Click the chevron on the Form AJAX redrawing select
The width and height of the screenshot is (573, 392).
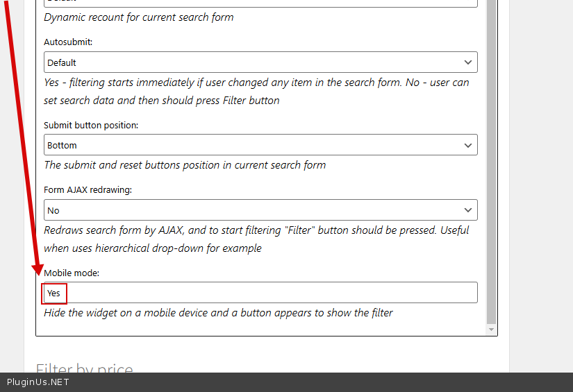pyautogui.click(x=467, y=210)
